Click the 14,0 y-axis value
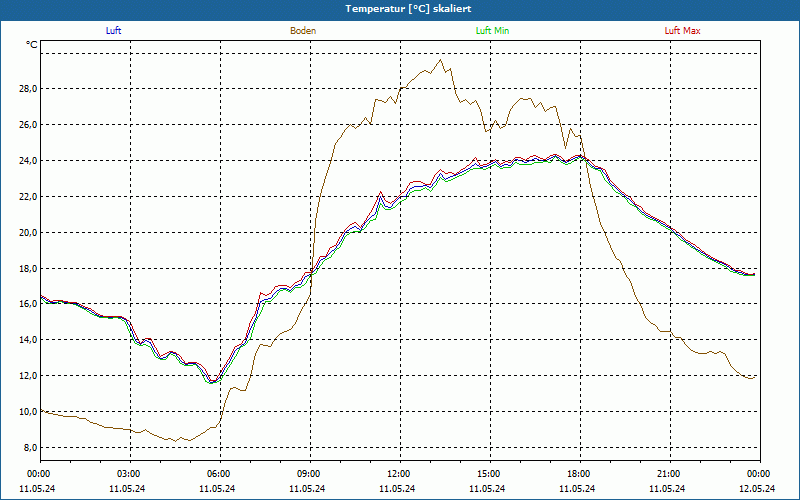This screenshot has height=500, width=800. click(x=28, y=340)
